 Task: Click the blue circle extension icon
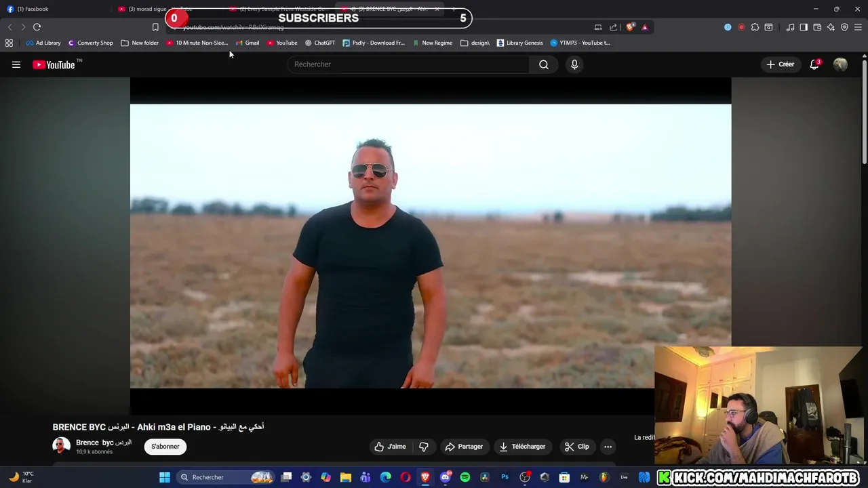[x=728, y=27]
